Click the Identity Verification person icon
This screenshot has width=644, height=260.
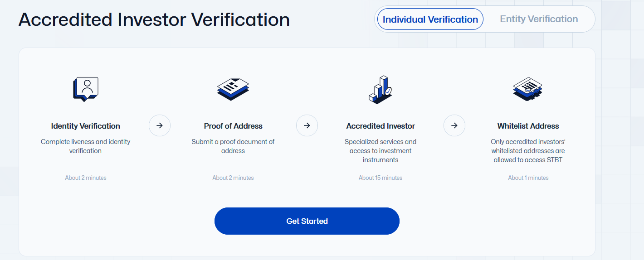point(86,89)
